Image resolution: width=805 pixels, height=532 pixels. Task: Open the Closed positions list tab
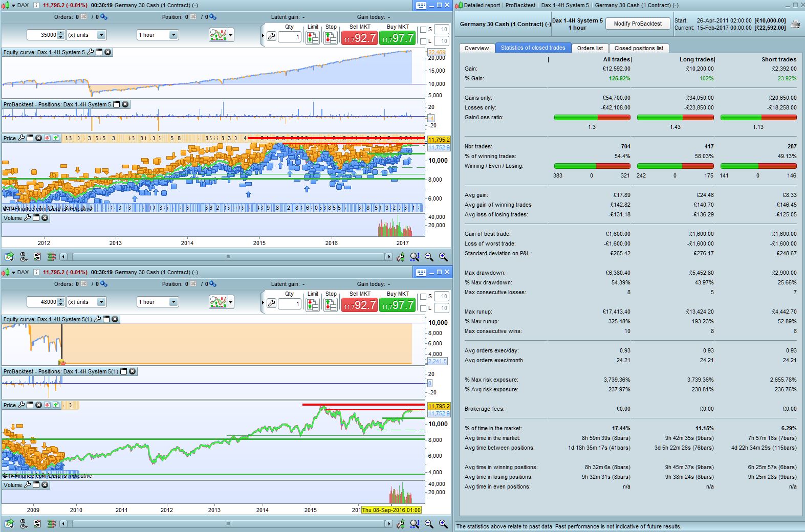coord(639,48)
